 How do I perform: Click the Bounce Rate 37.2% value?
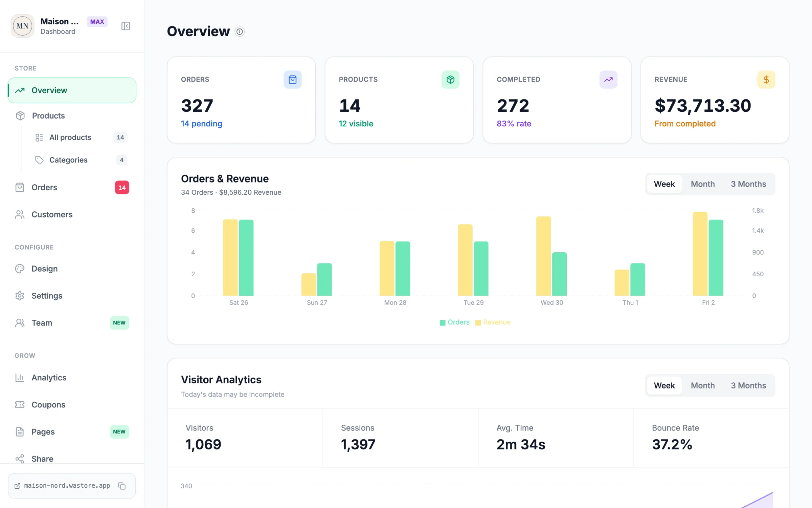tap(672, 444)
